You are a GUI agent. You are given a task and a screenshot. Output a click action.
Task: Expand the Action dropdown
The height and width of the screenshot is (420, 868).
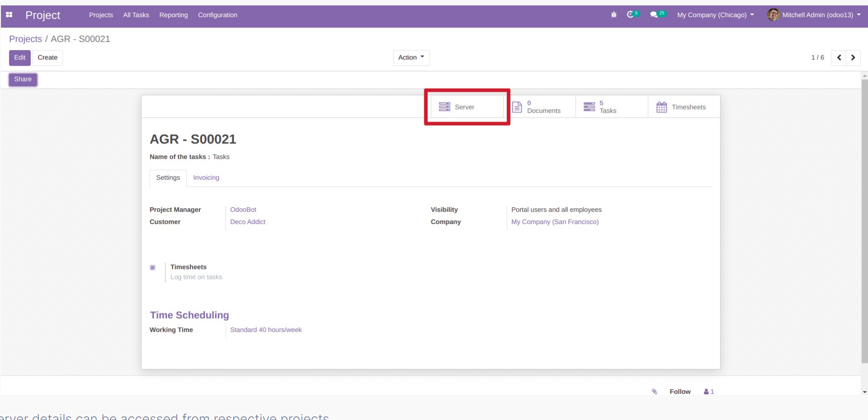411,58
